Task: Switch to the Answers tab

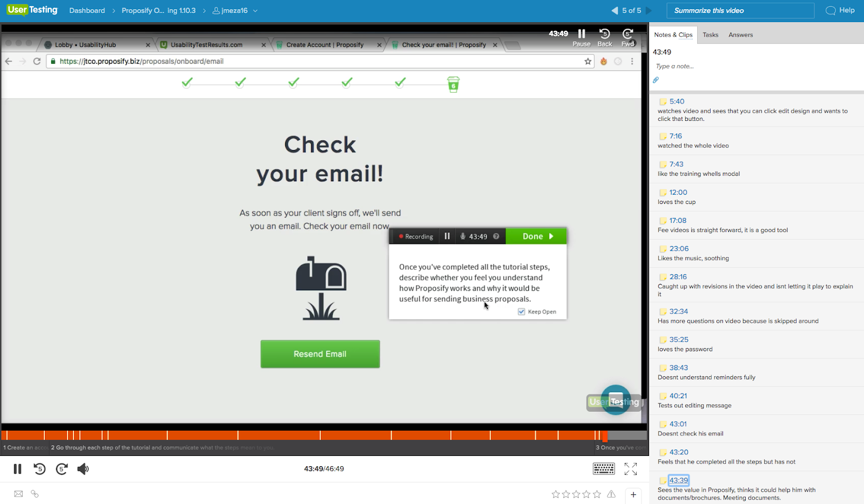Action: 740,35
